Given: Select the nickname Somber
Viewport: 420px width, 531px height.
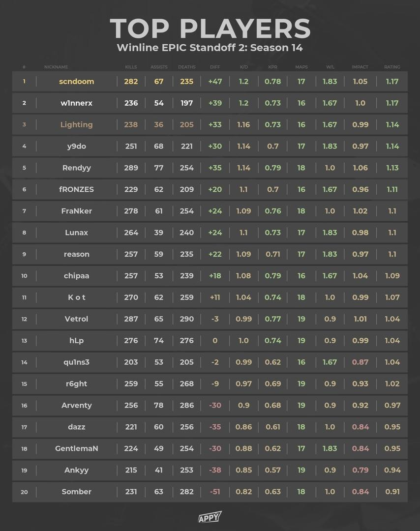Looking at the screenshot, I should tap(77, 492).
